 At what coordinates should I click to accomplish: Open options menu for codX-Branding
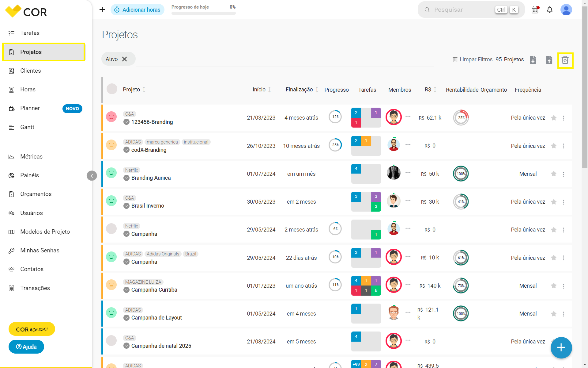coord(563,146)
